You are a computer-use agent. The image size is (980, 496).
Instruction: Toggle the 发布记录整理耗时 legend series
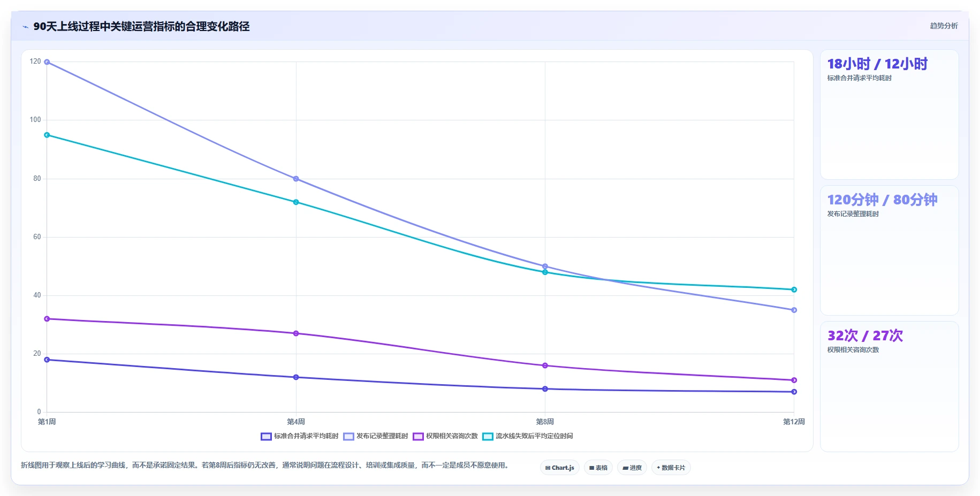pos(376,436)
